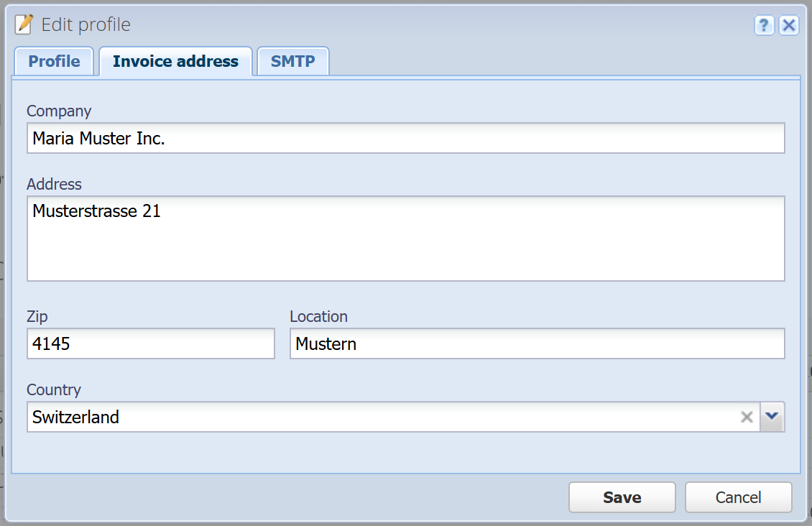Select the Zip field containing 4145
Viewport: 812px width, 526px height.
(x=151, y=343)
